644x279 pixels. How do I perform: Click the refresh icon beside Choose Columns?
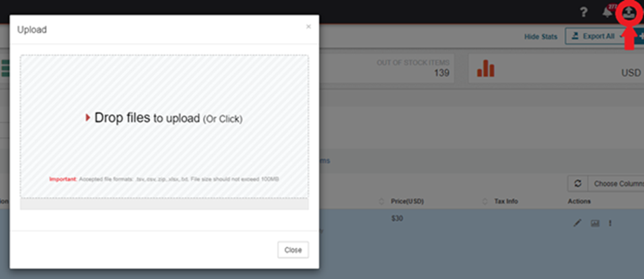tap(578, 183)
